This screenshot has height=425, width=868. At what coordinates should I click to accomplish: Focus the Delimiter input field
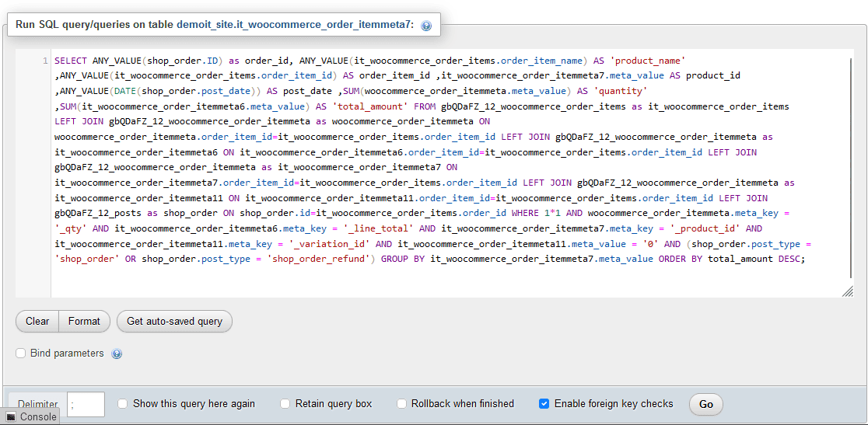86,404
